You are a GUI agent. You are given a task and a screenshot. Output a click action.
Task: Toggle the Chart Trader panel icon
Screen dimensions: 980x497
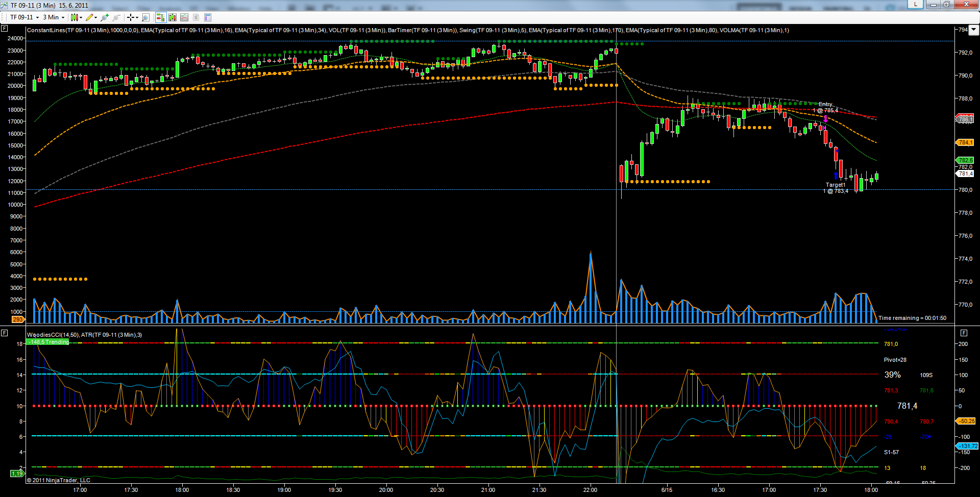(161, 17)
